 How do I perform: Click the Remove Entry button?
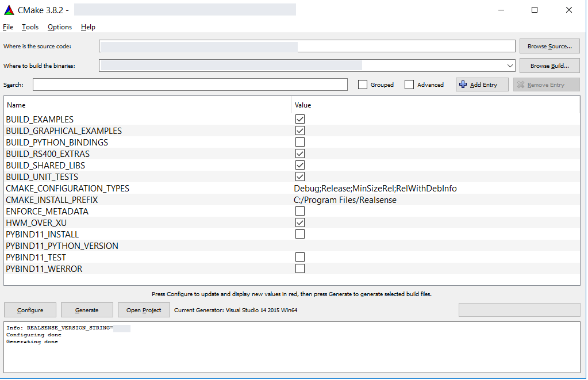pyautogui.click(x=547, y=85)
